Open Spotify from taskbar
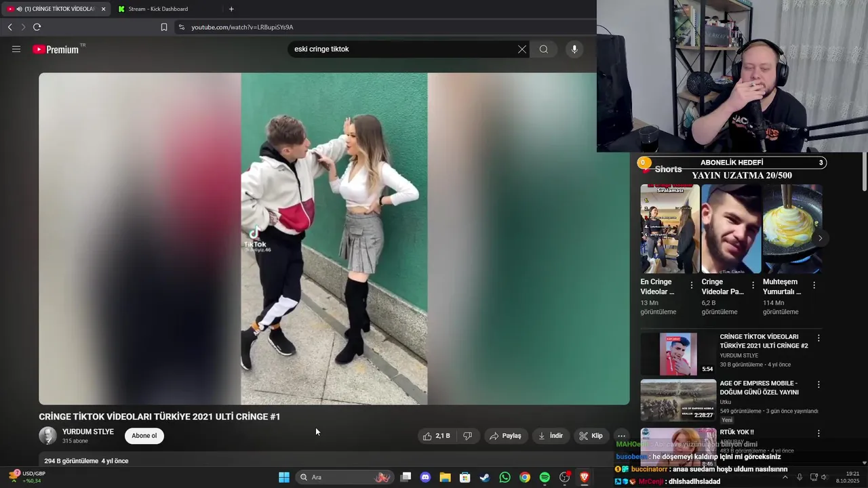Screen dimensions: 868x488 545,477
